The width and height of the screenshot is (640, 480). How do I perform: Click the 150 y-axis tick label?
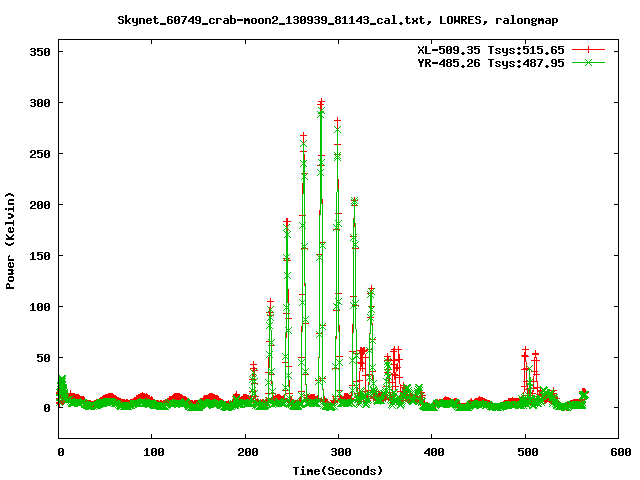(x=40, y=256)
